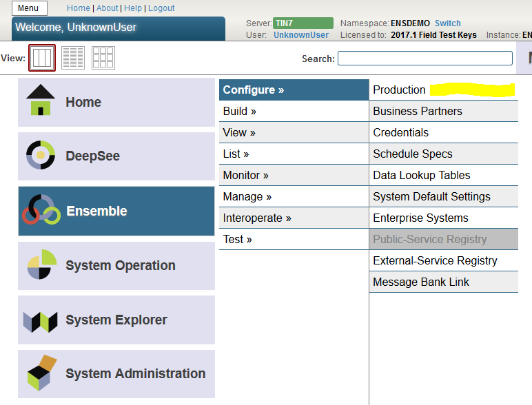Open Enterprise Systems
This screenshot has height=405, width=532.
pos(444,218)
